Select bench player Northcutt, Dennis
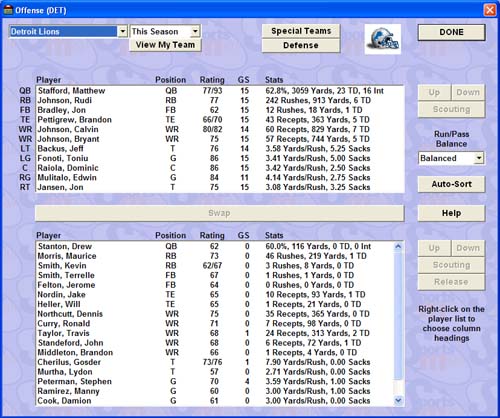The height and width of the screenshot is (418, 500). 215,314
